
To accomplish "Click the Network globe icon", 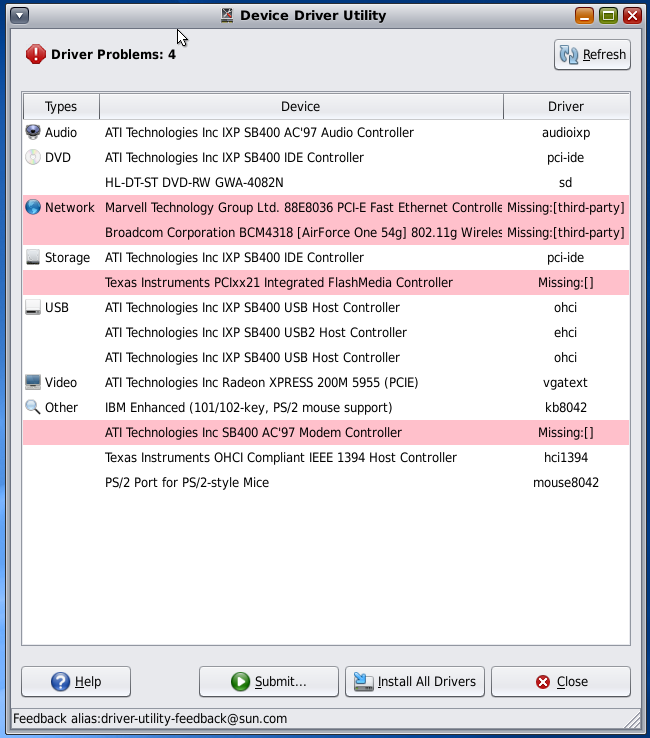I will tap(33, 207).
